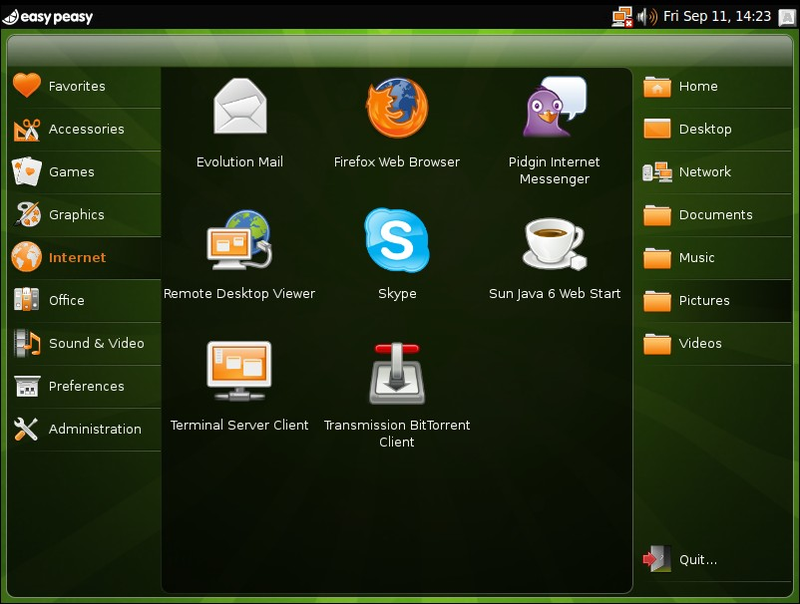Click the Music place link text

pos(696,258)
